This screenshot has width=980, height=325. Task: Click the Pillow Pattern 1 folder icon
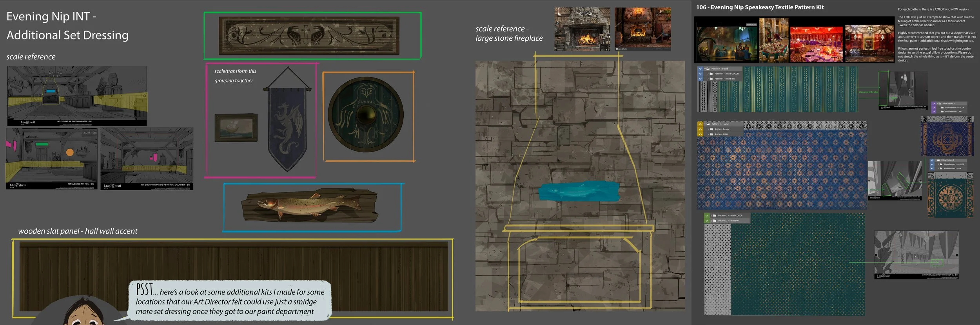click(x=940, y=104)
